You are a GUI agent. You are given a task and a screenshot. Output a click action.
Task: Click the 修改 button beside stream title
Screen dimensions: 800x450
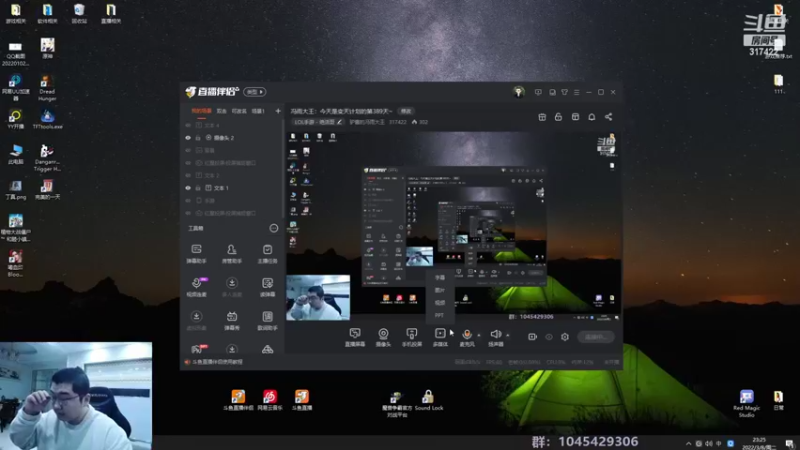click(406, 111)
